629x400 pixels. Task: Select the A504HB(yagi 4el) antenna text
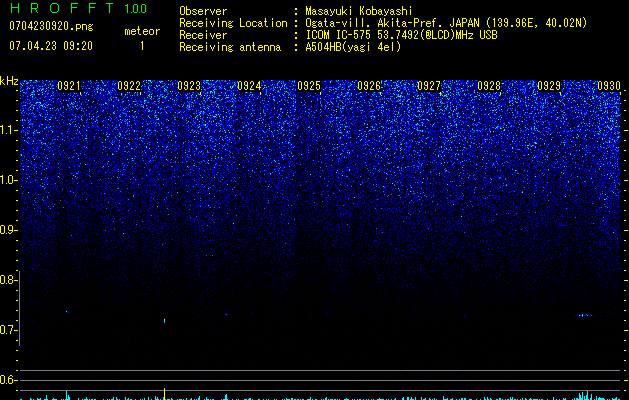pos(353,47)
